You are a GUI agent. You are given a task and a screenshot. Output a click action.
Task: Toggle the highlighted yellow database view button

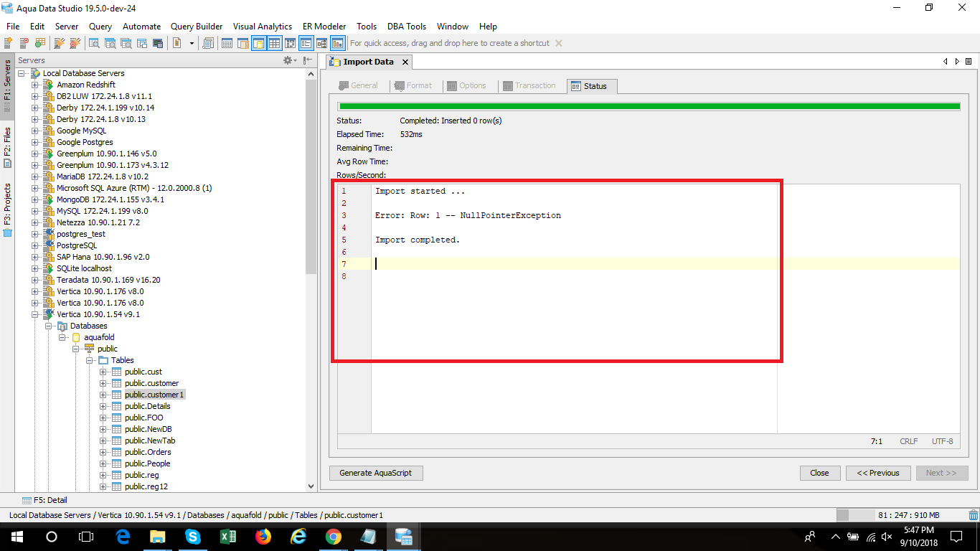coord(258,43)
